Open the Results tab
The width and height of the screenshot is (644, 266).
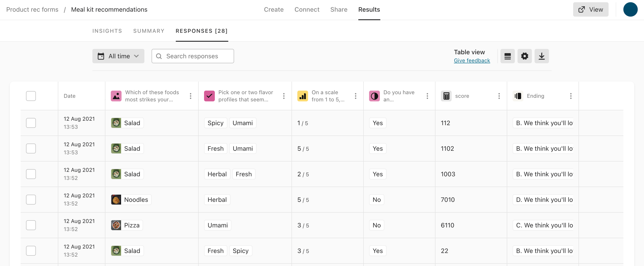(x=369, y=10)
